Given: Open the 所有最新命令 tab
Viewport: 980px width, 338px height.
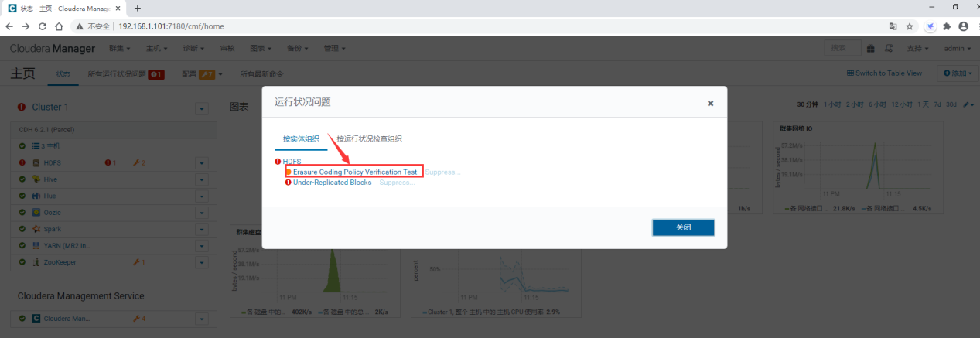Looking at the screenshot, I should pos(261,74).
